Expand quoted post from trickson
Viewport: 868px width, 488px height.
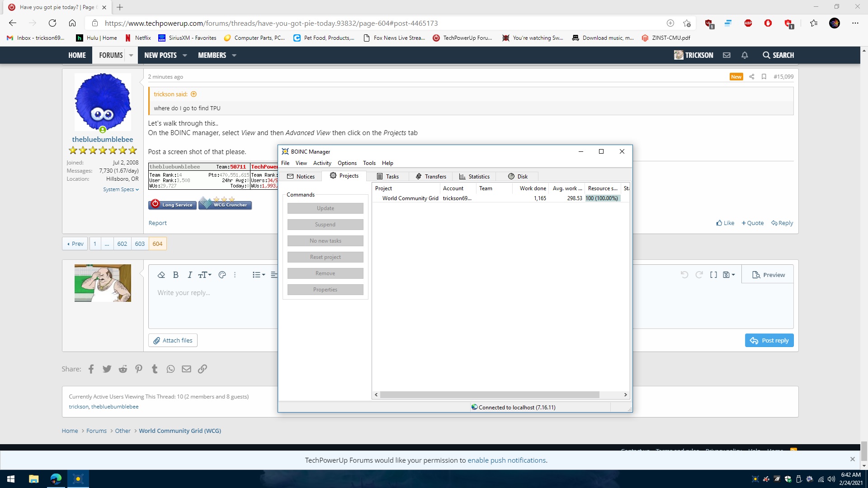click(x=194, y=94)
